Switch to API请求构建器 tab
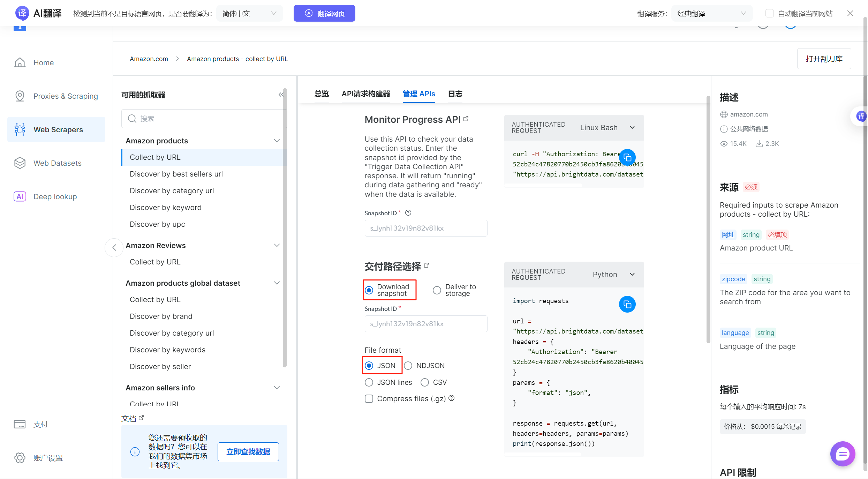 [366, 94]
